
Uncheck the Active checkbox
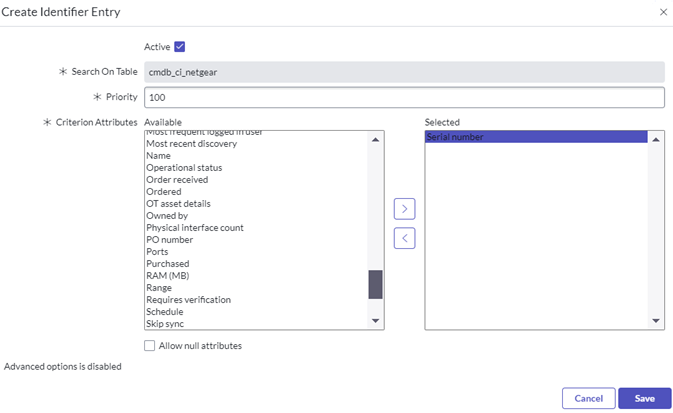coord(180,46)
